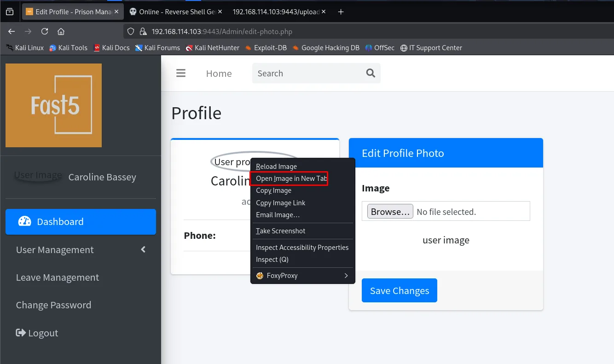This screenshot has height=364, width=614.
Task: Open OffSec bookmark
Action: [380, 47]
